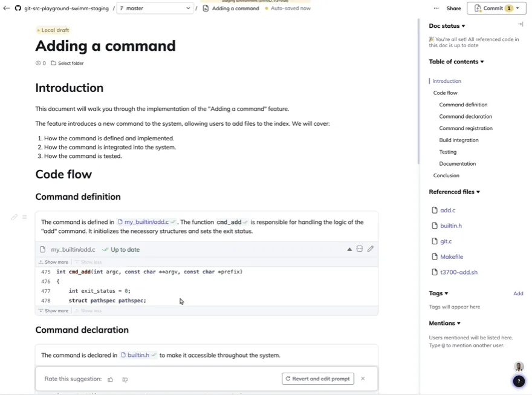Open the my_builtin/add.c inline file link
Image resolution: width=532 pixels, height=395 pixels.
tap(146, 222)
